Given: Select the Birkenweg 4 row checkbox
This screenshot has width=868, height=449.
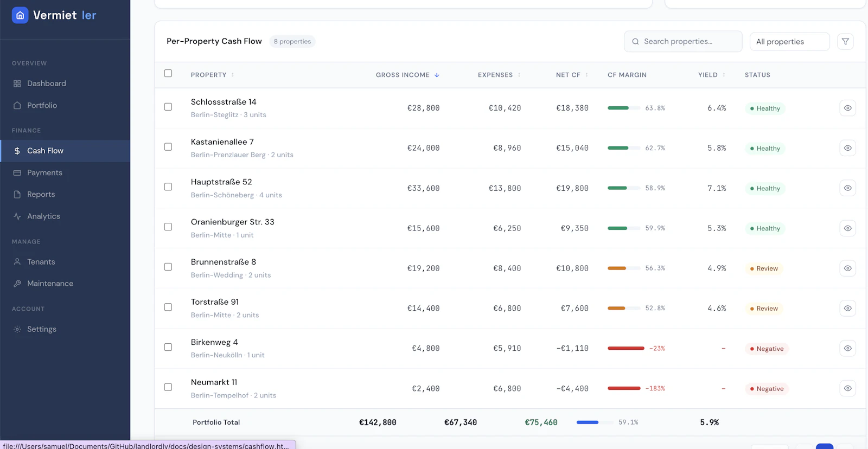Looking at the screenshot, I should 168,347.
